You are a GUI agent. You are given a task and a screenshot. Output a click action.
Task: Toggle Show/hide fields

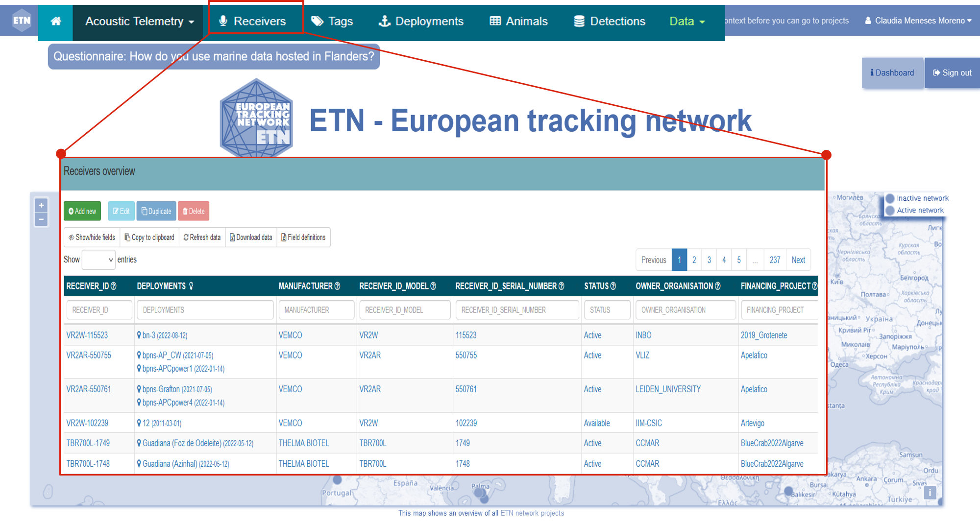point(92,237)
